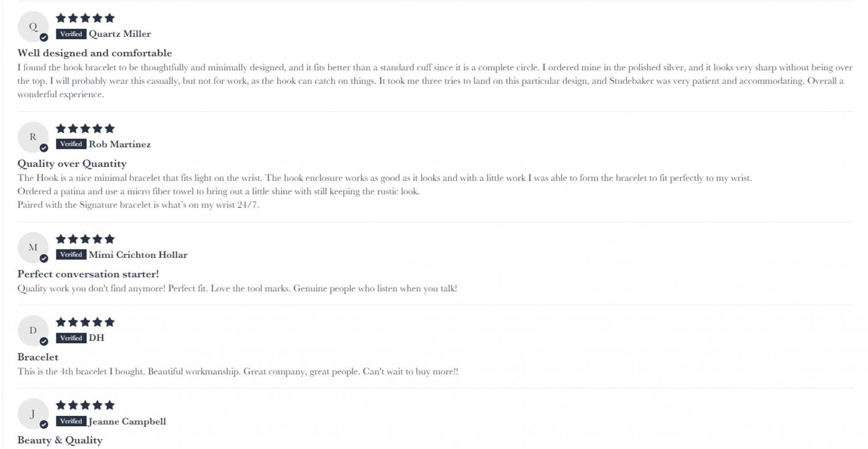
Task: Click the 'Beauty & Quality' review title
Action: pyautogui.click(x=60, y=440)
